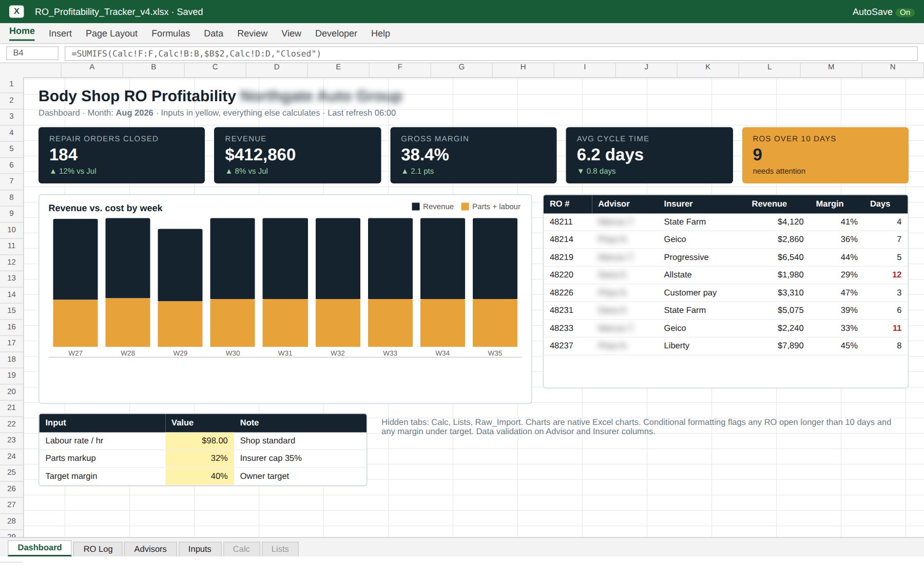Screen dimensions: 924x578
Task: Switch to the Lists sheet tab
Action: click(280, 549)
